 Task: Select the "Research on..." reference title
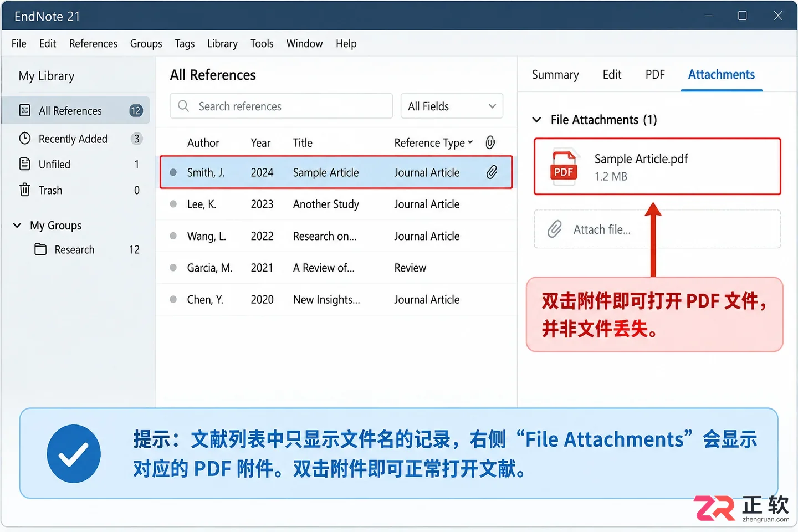pyautogui.click(x=325, y=236)
